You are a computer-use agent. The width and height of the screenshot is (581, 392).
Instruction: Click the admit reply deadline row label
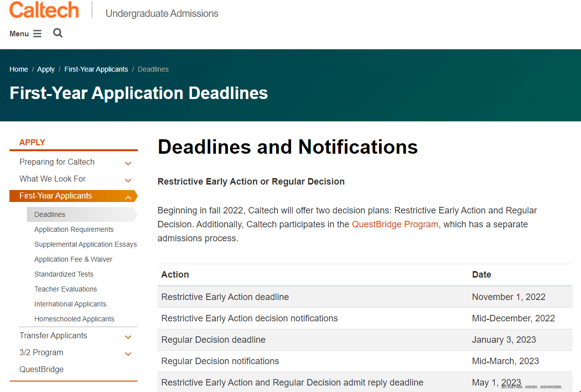click(x=292, y=383)
